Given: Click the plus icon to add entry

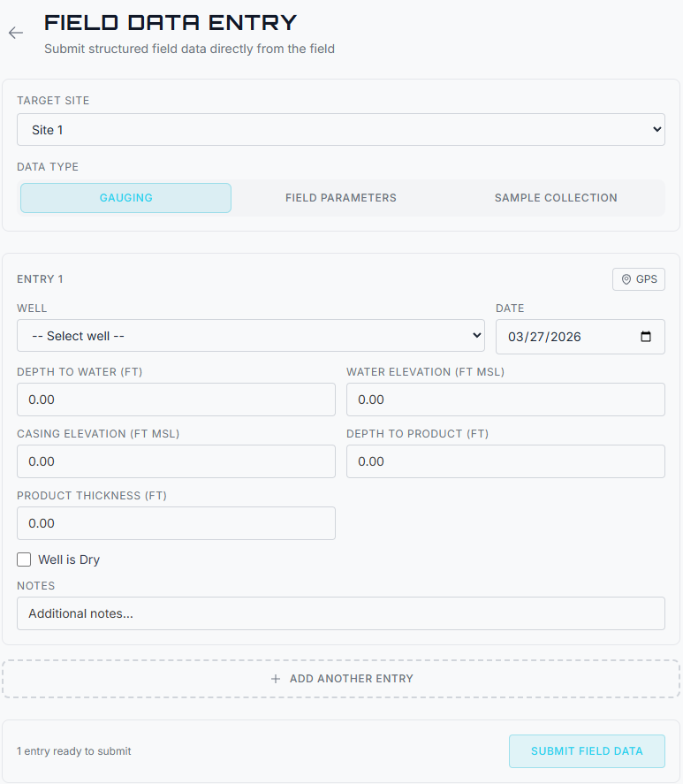Looking at the screenshot, I should [x=276, y=679].
